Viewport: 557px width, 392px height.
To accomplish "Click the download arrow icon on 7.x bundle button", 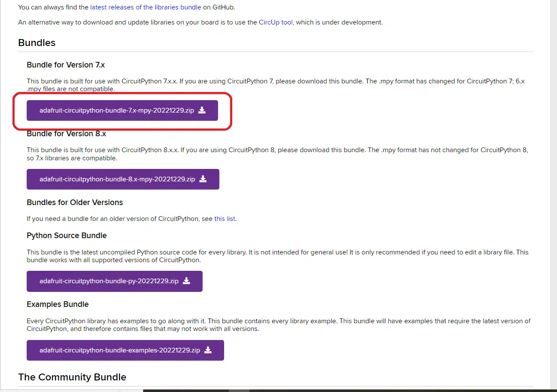I will [202, 110].
